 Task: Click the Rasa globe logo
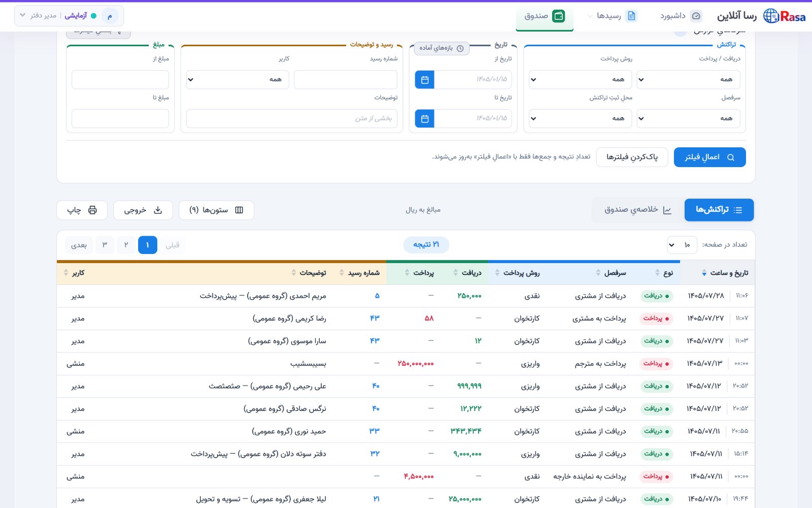(x=784, y=16)
